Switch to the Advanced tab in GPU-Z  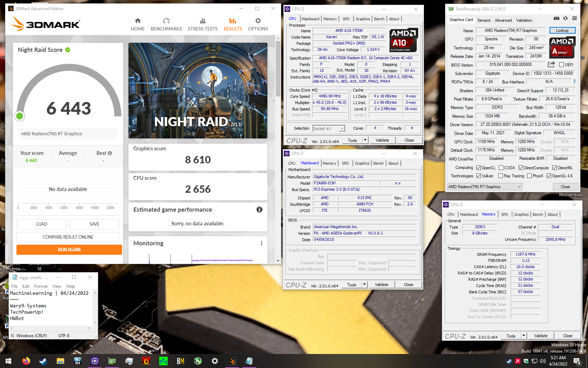tap(503, 20)
